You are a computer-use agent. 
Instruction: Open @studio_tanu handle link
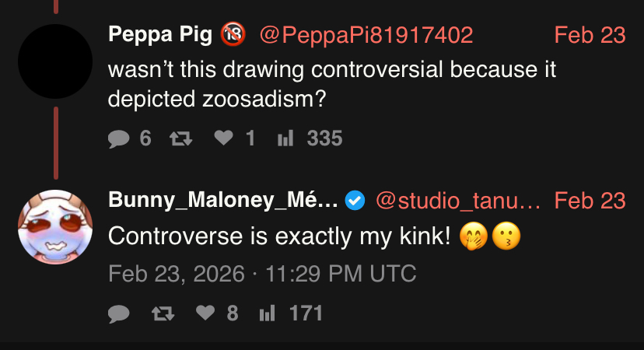(x=457, y=201)
